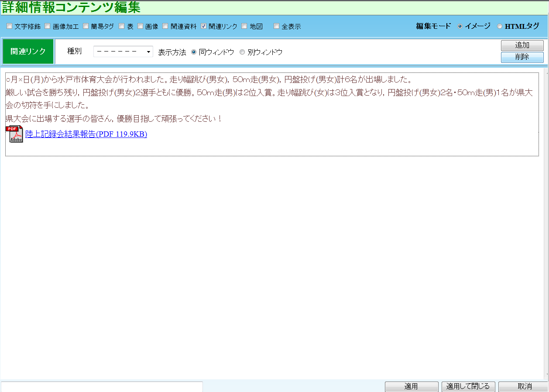
Task: Click the vertical scrollbar of the editor
Action: 546,223
